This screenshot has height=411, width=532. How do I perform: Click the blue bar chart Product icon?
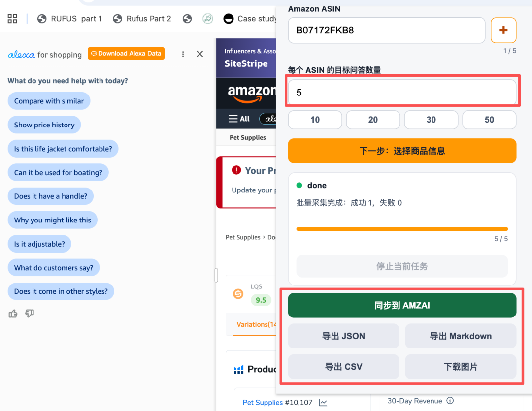tap(238, 369)
